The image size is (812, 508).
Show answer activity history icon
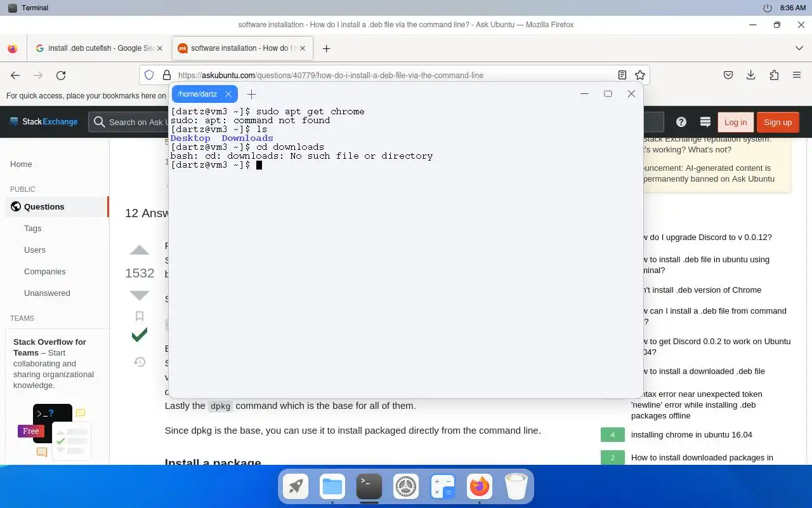[x=140, y=362]
